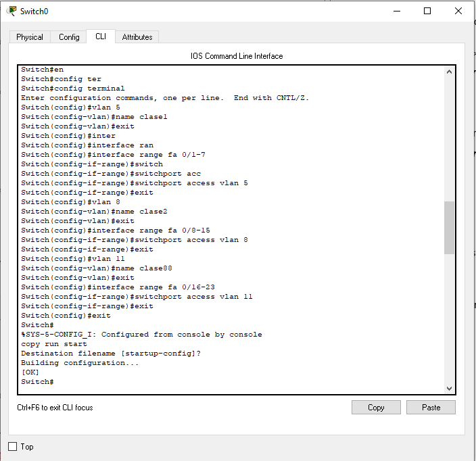The width and height of the screenshot is (476, 461).
Task: Select the CLI tab
Action: click(x=101, y=37)
